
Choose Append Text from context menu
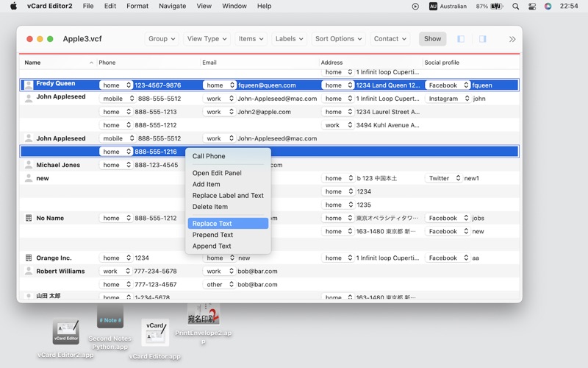point(212,246)
